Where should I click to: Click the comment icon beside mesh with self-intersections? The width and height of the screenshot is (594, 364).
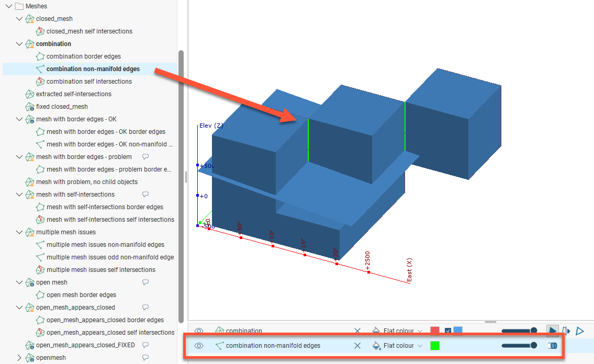[x=146, y=195]
